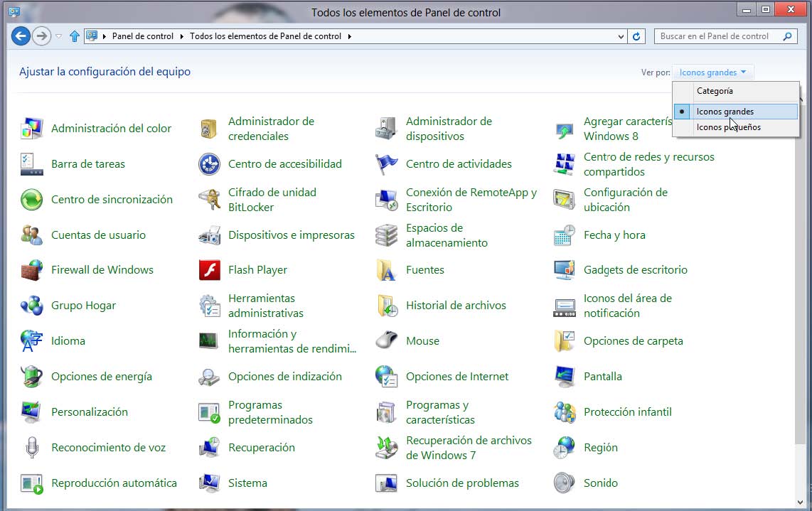Go up one level with the Up arrow
Image resolution: width=812 pixels, height=511 pixels.
[x=75, y=36]
